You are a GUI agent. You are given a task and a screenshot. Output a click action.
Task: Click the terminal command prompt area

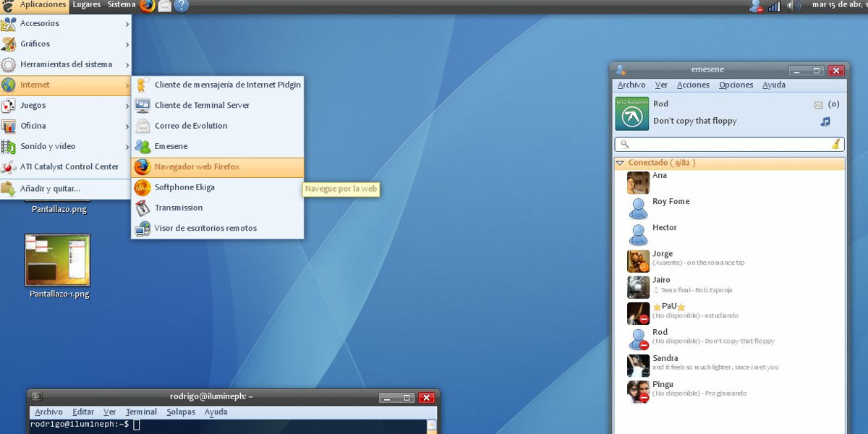pos(228,427)
